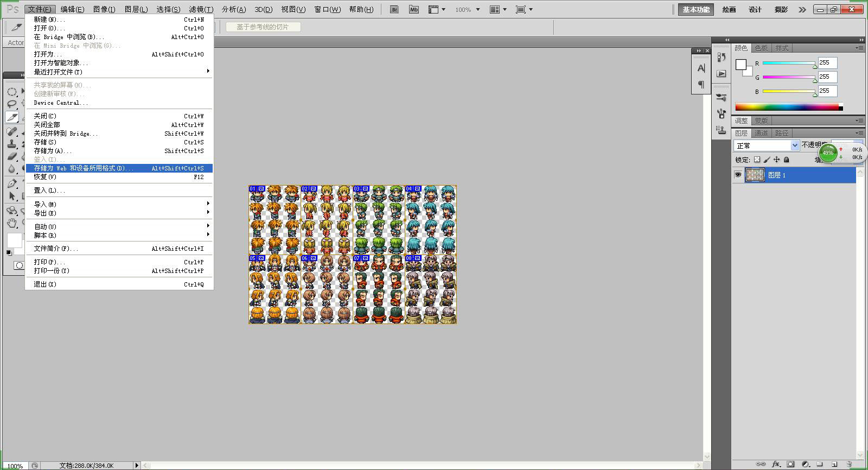
Task: Select the Elliptical Marquee tool
Action: click(x=12, y=91)
